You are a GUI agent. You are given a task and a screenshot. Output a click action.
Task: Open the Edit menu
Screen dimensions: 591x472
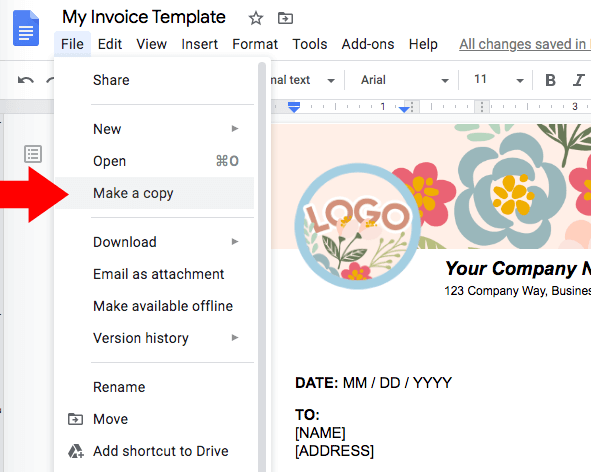pyautogui.click(x=110, y=44)
